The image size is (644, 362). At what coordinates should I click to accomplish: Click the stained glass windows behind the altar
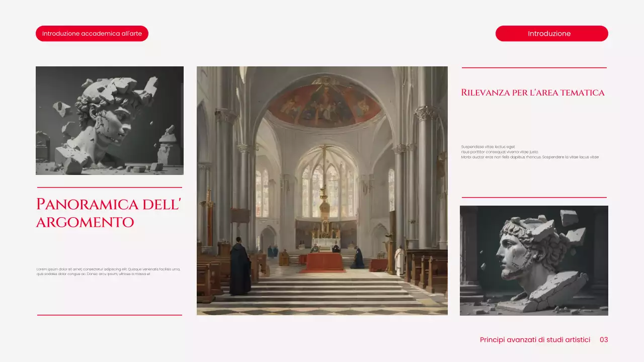pyautogui.click(x=327, y=185)
